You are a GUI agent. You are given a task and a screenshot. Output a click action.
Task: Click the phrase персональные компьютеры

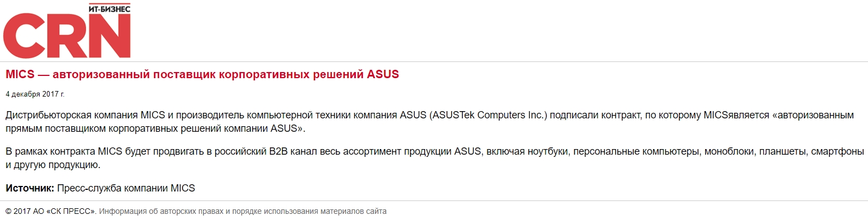pos(635,152)
